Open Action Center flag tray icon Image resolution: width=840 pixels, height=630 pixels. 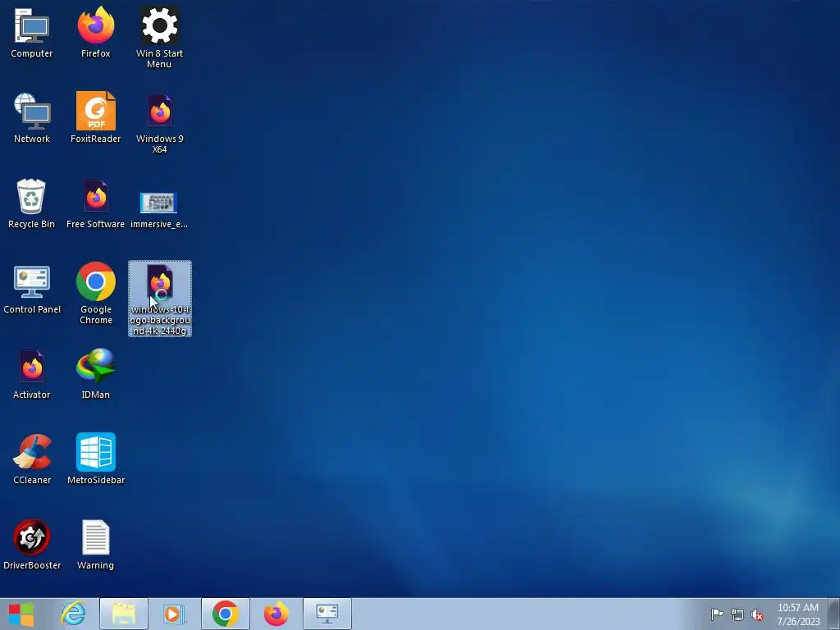[x=717, y=614]
